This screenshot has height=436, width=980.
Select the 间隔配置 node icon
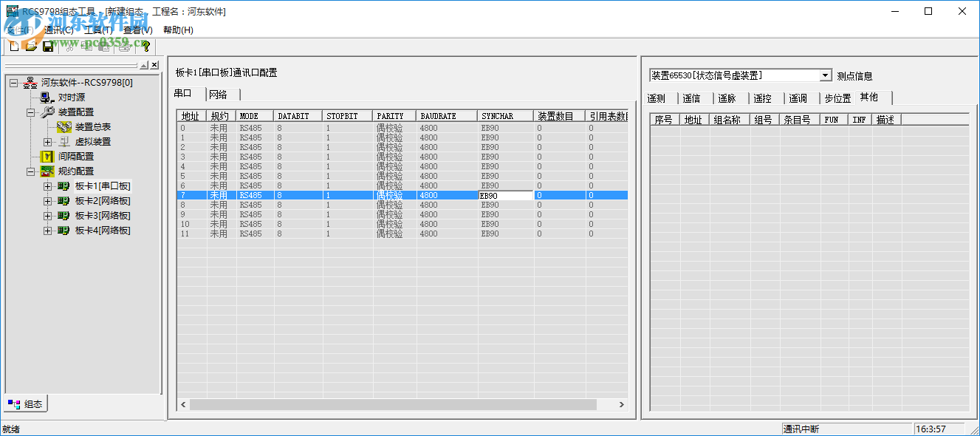pos(49,156)
